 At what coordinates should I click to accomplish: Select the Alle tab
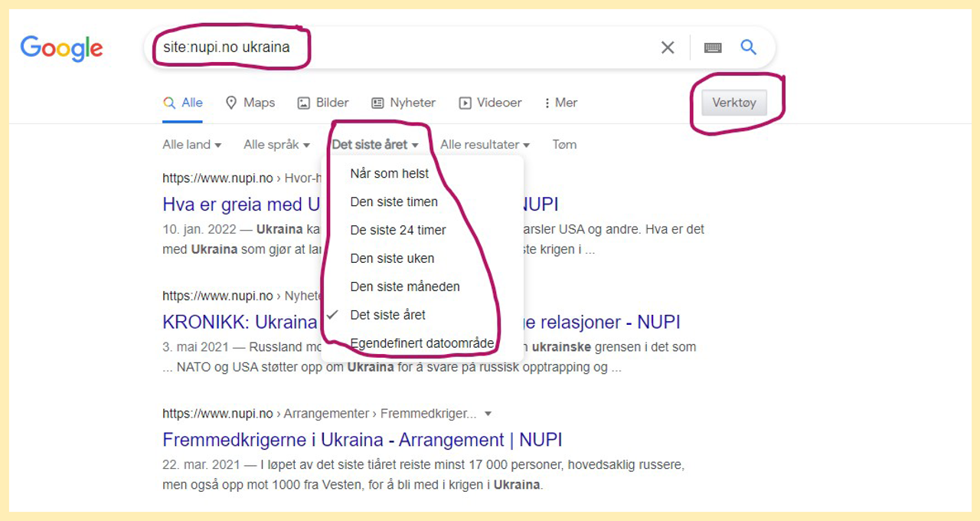[183, 103]
